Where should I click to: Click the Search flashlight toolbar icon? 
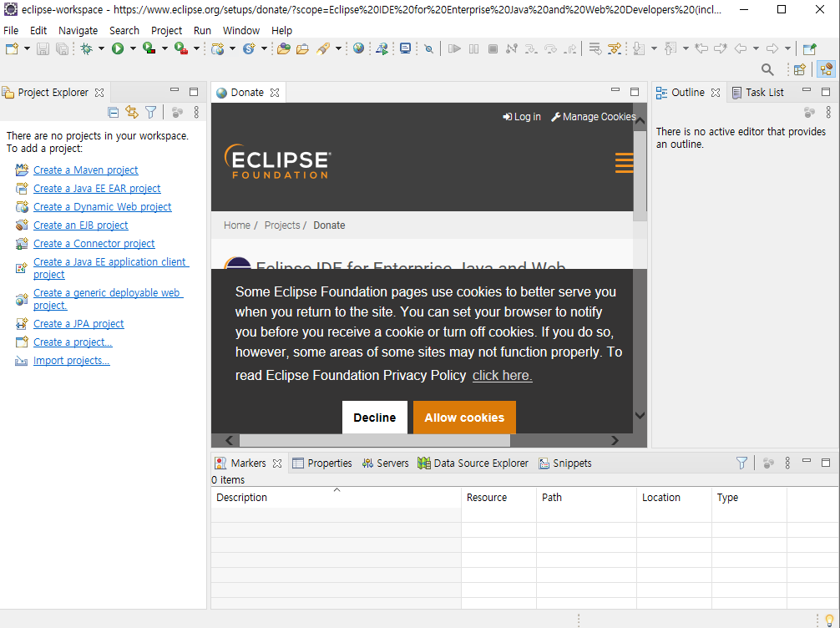[323, 48]
